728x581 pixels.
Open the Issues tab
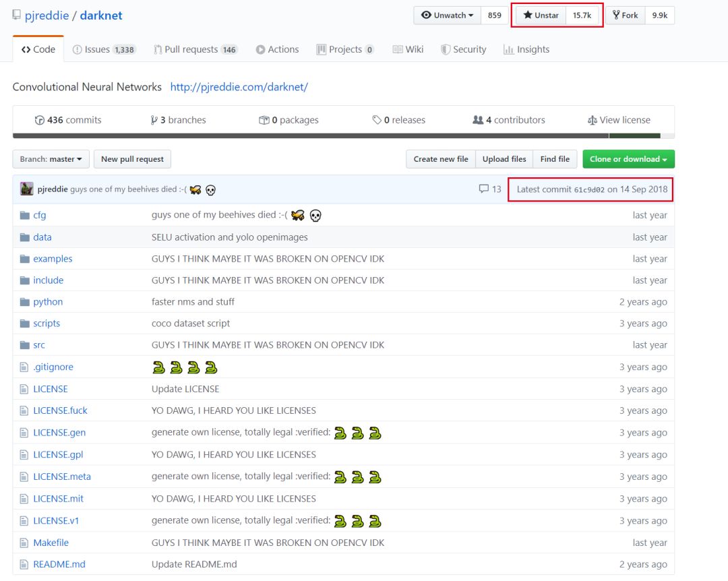[x=103, y=49]
